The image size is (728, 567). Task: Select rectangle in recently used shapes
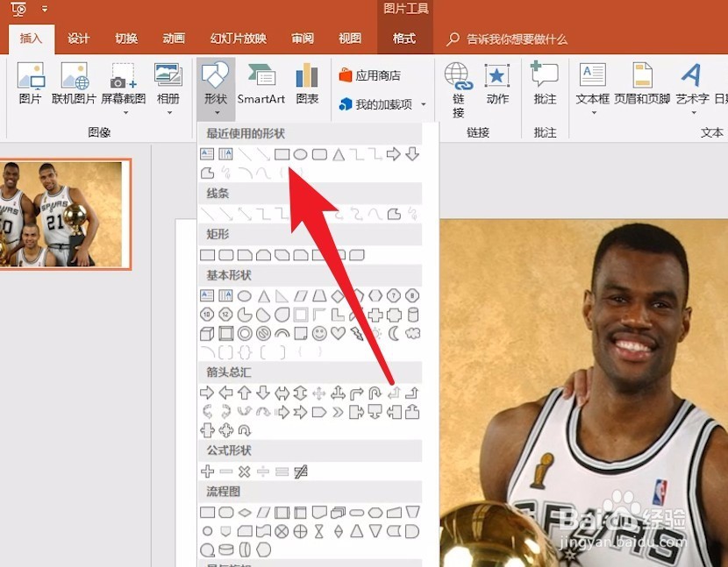pos(282,154)
